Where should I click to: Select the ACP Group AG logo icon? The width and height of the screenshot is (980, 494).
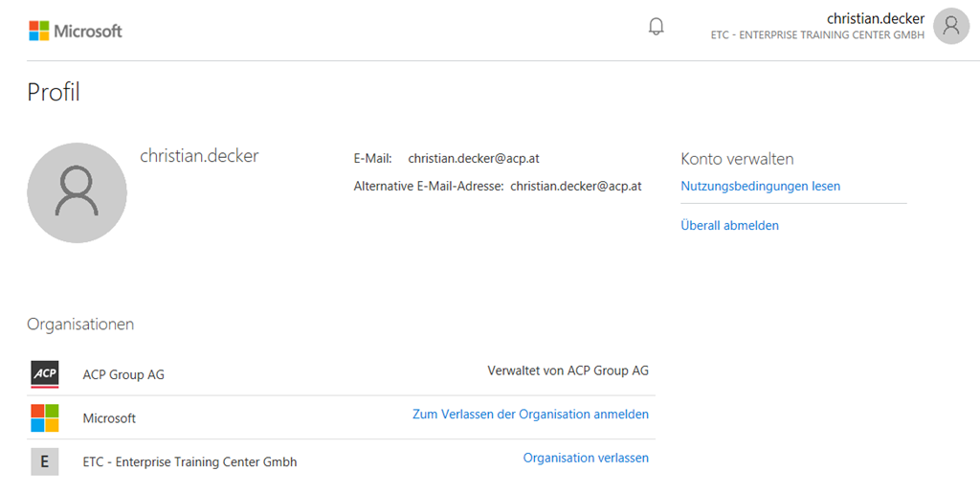click(44, 374)
